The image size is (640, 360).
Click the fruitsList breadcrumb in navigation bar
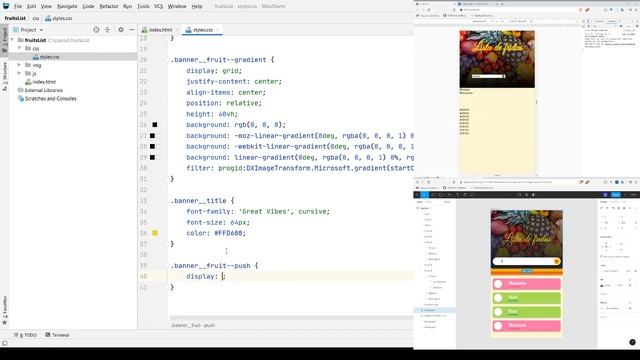click(15, 18)
